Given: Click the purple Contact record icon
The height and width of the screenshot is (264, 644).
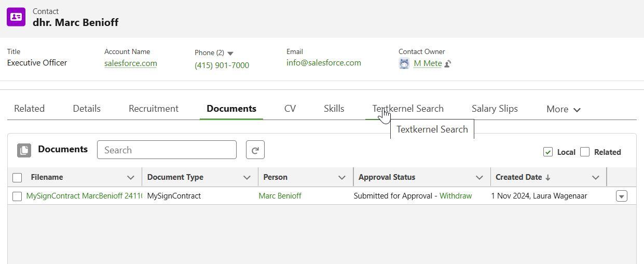Looking at the screenshot, I should point(16,17).
